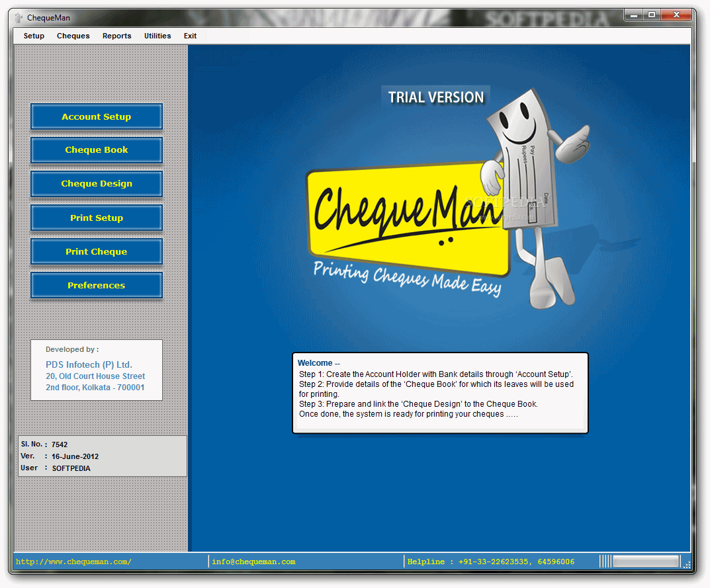The image size is (710, 588).
Task: Click the SOFTPEDIA user name
Action: [x=71, y=468]
